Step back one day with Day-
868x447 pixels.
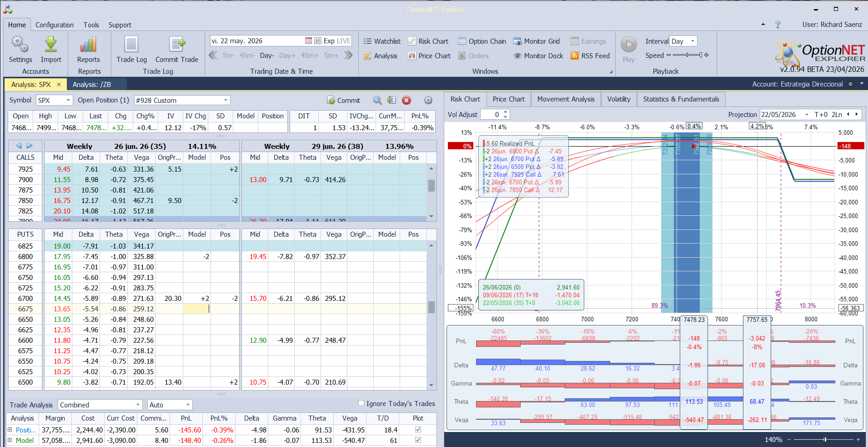click(x=267, y=56)
